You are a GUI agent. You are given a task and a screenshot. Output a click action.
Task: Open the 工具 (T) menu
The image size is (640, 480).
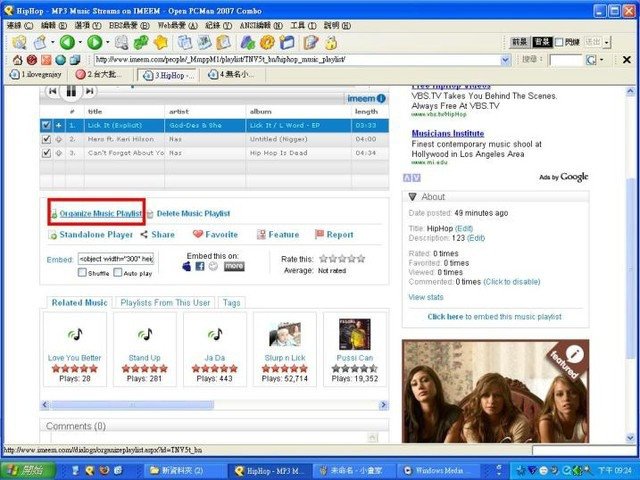pos(303,26)
